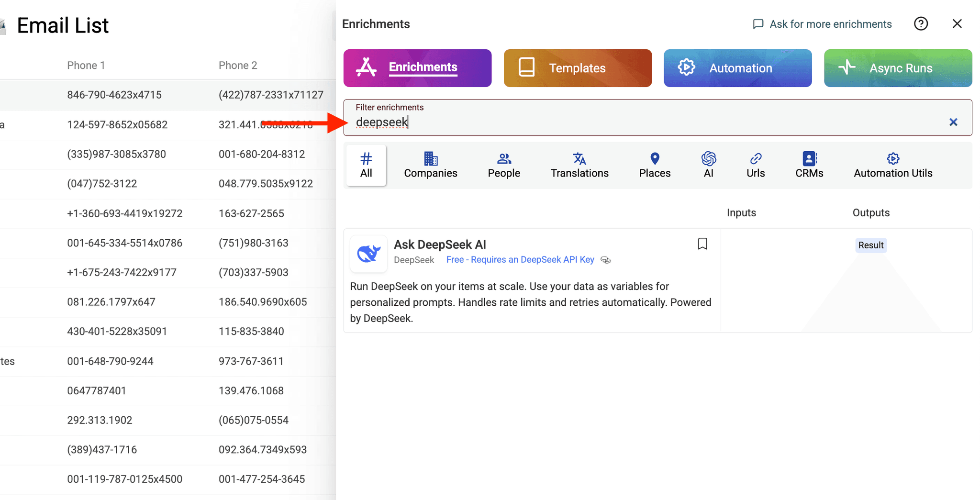Toggle the All categories filter
The image size is (980, 500).
coord(366,165)
